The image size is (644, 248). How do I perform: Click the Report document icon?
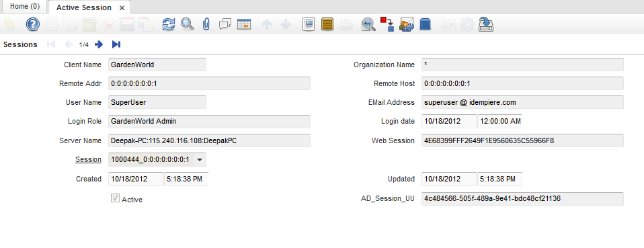[308, 25]
